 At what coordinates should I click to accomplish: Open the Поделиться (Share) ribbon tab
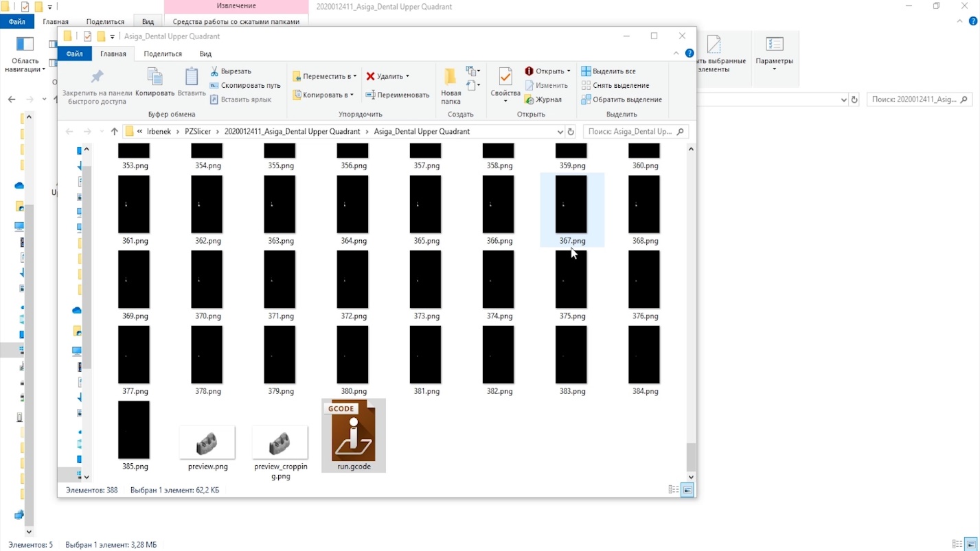point(163,54)
